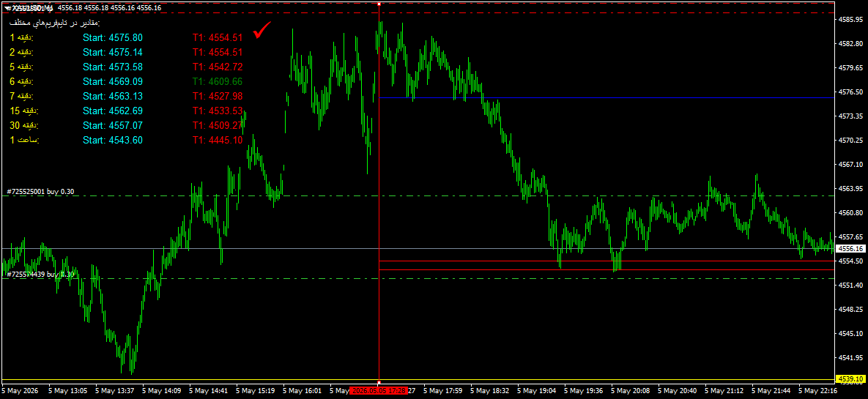Click price scale label 4576.50
Viewport: 868px width, 399px height.
850,92
